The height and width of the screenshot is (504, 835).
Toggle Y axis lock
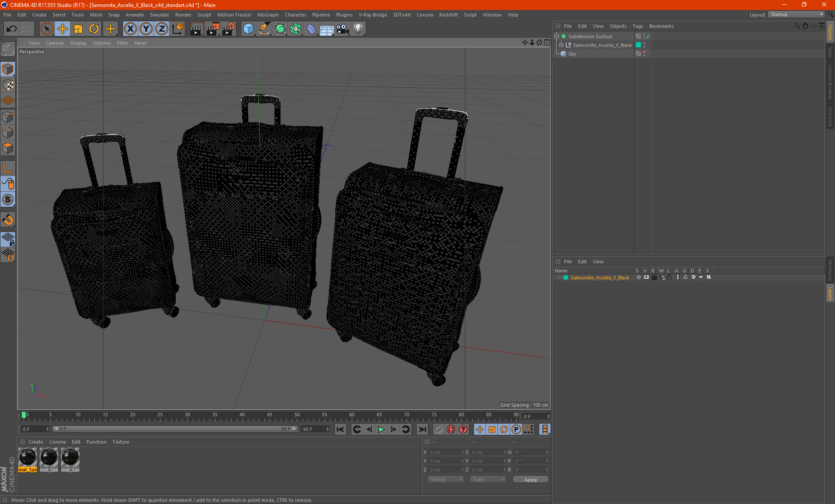click(x=146, y=29)
